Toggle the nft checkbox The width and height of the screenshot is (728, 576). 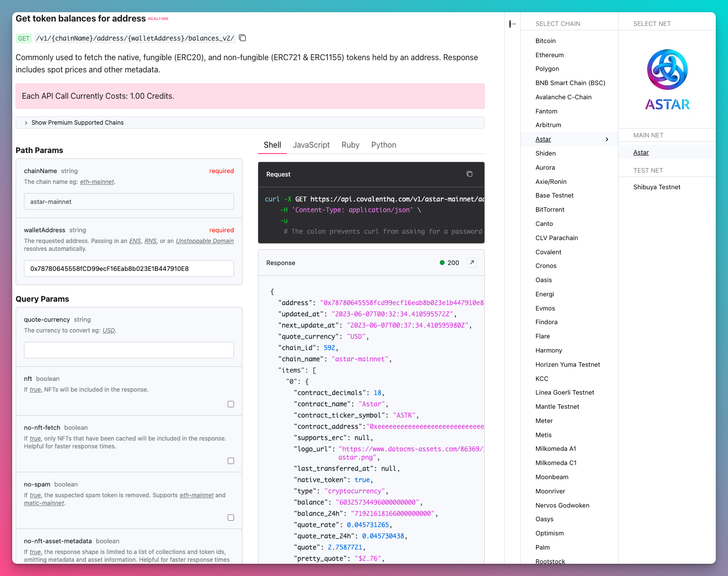pyautogui.click(x=231, y=404)
